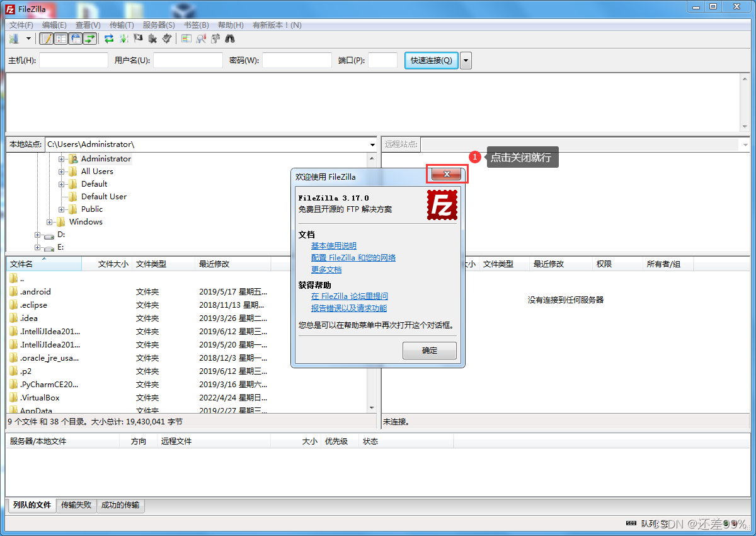The height and width of the screenshot is (536, 756).
Task: Start processing the transfer queue
Action: coord(123,38)
